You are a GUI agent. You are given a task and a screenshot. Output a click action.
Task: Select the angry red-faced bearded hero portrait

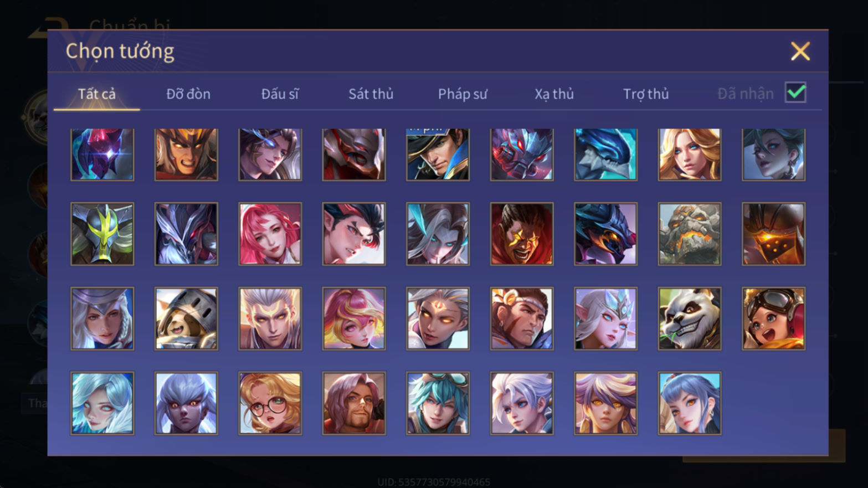click(522, 234)
